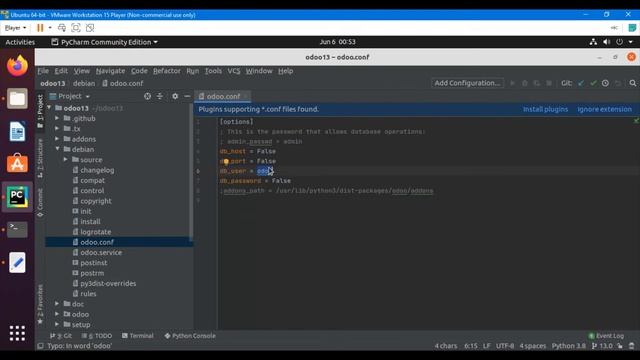The height and width of the screenshot is (360, 640).
Task: Open the PyCharm Community Edition app menu
Action: pyautogui.click(x=104, y=42)
